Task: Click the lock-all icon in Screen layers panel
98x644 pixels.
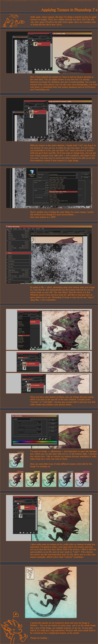Action: point(33,382)
